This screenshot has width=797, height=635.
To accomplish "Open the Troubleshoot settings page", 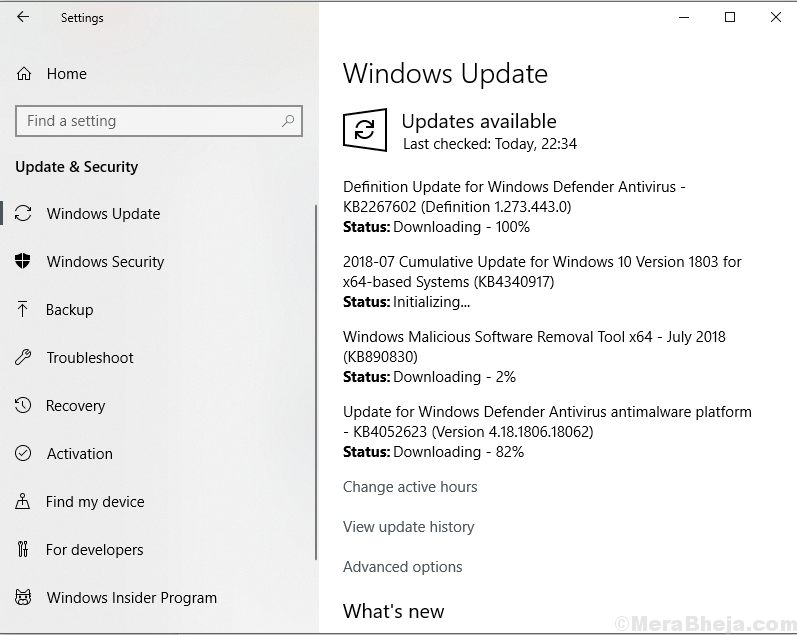I will pos(90,357).
